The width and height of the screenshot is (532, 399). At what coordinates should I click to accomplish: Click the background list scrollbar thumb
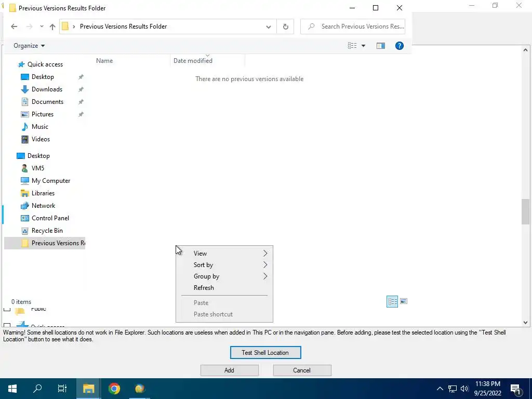point(525,211)
